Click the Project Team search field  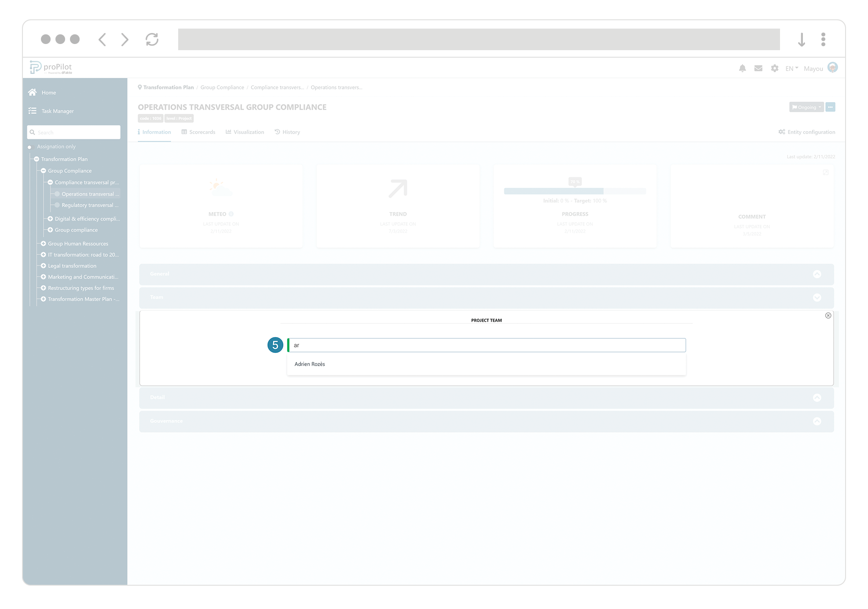[486, 345]
